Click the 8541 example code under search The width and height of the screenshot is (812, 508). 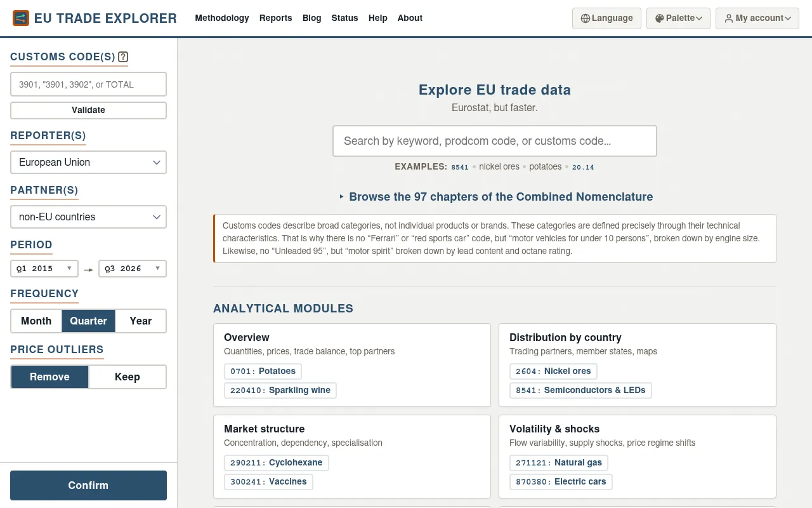[460, 168]
